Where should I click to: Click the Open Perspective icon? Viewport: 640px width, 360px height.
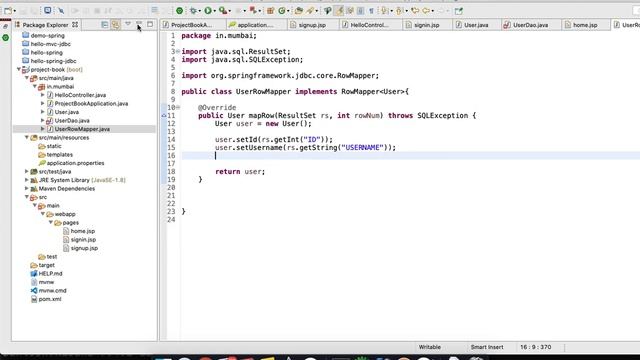[459, 11]
